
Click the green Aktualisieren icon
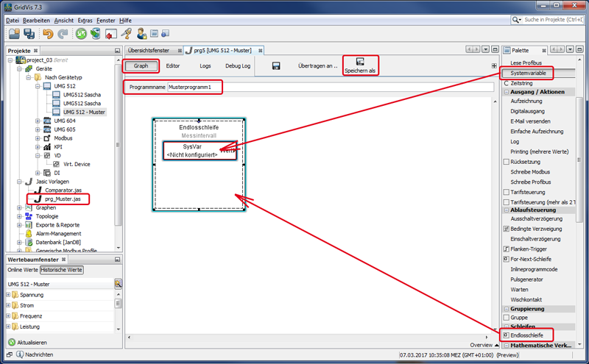[12, 342]
